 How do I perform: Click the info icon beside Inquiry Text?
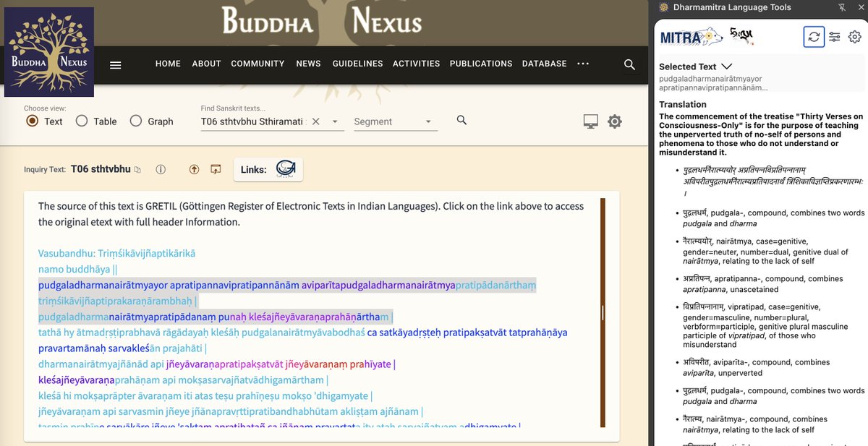click(x=160, y=168)
